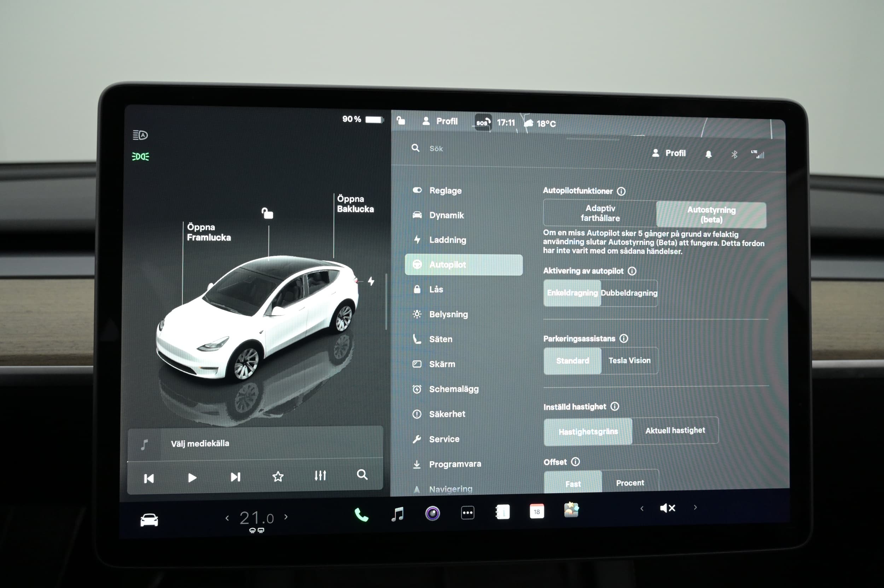Select Autostyrning (beta) option
Viewport: 884px width, 588px height.
pos(711,215)
